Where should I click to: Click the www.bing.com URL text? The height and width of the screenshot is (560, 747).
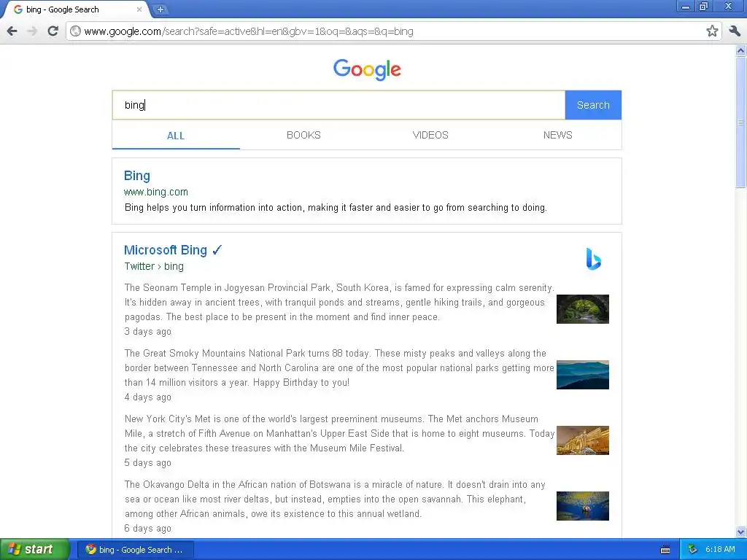156,192
